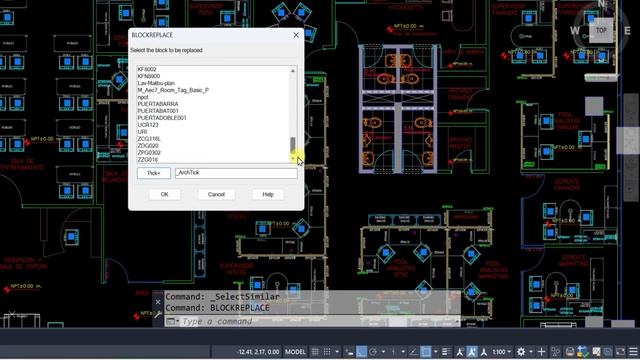Toggle Ortho mode in the status bar
The image size is (640, 360).
[361, 351]
